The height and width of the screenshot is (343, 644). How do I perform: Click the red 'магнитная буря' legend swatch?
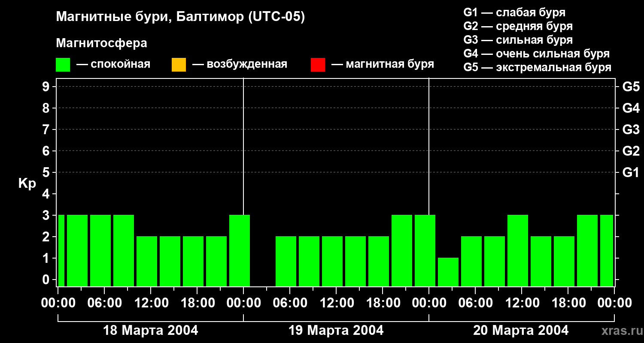(x=318, y=65)
